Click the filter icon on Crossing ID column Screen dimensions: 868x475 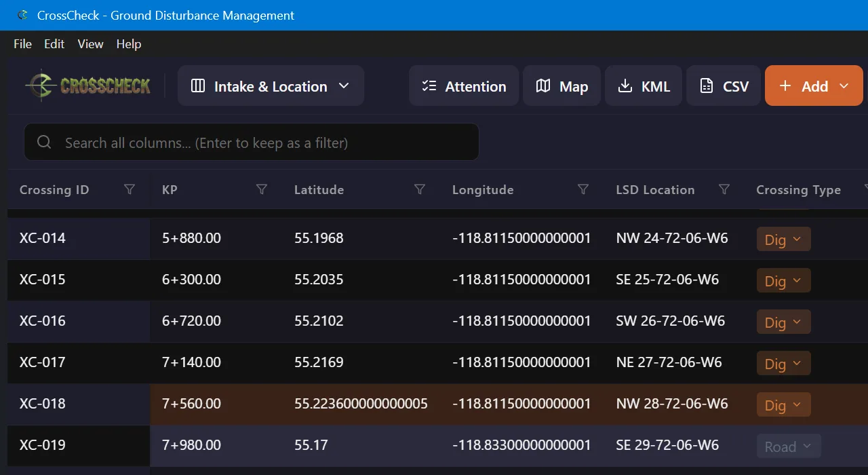click(130, 189)
